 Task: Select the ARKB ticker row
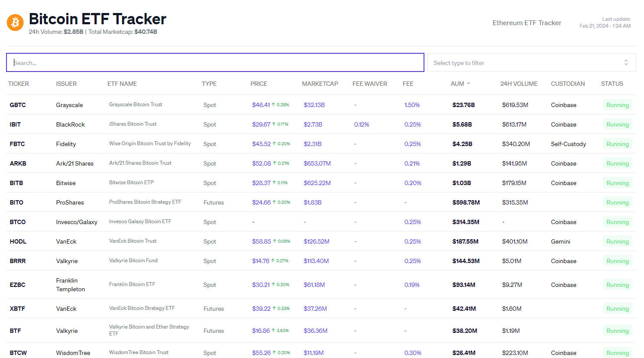tap(18, 163)
